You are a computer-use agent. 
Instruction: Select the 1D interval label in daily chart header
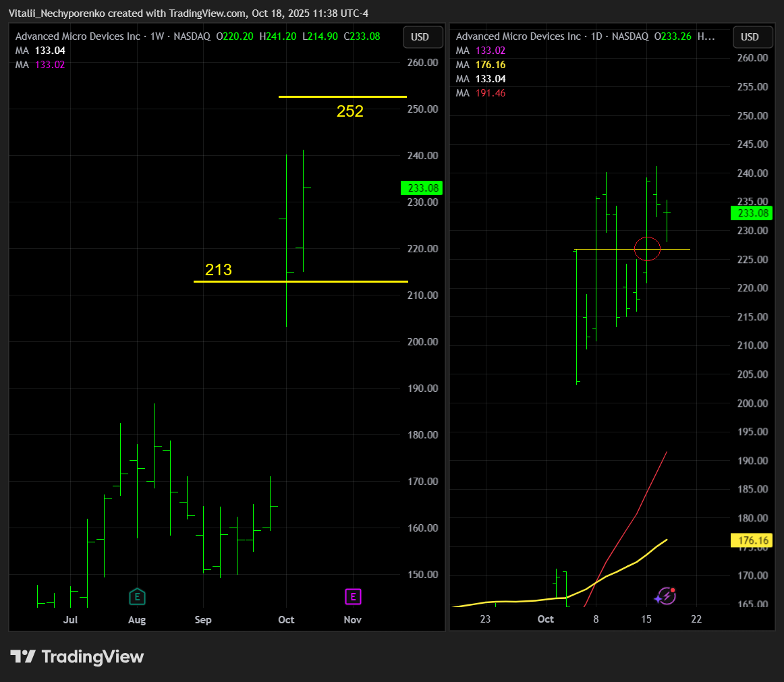click(x=596, y=36)
